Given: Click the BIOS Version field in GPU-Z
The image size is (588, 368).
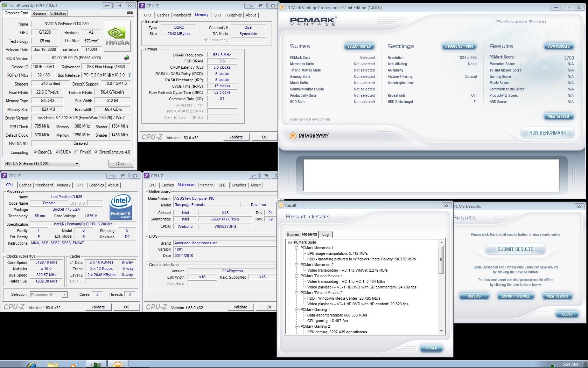Looking at the screenshot, I should (76, 58).
